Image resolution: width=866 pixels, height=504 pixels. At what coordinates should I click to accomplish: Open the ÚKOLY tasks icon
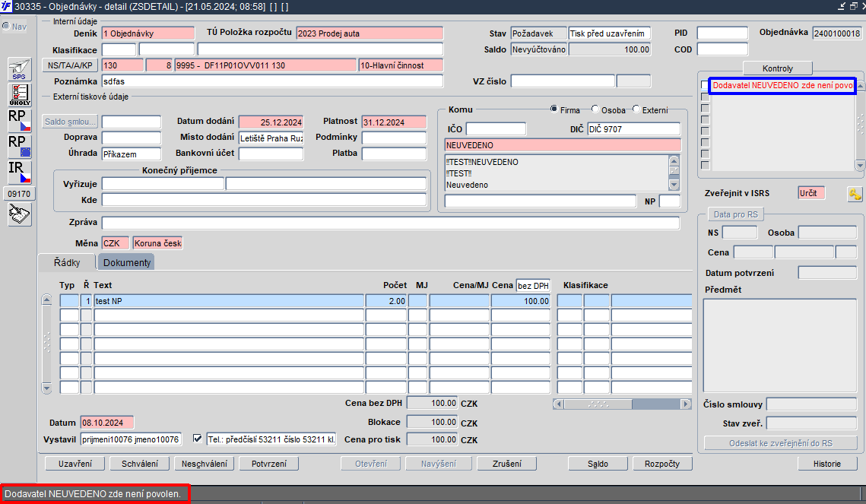[x=19, y=95]
